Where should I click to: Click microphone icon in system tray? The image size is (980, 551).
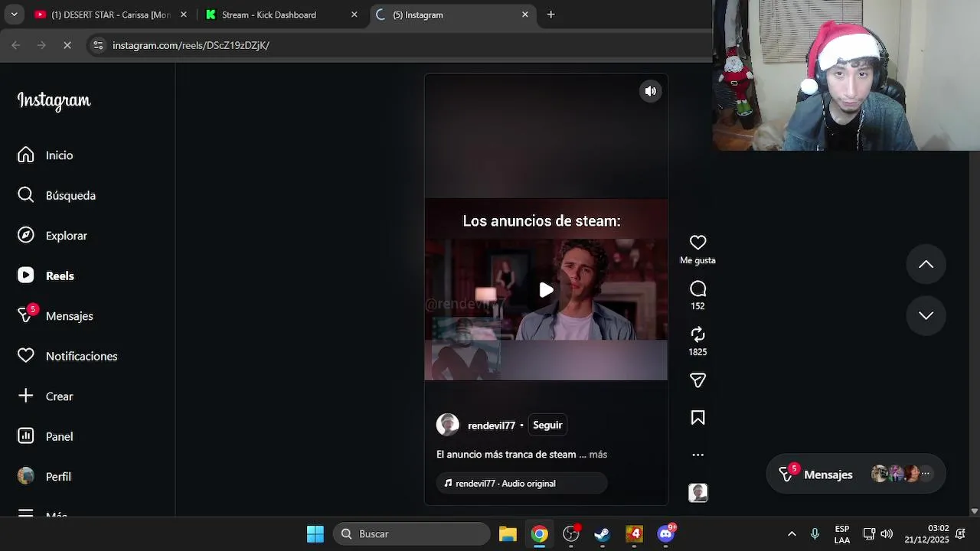click(x=815, y=534)
